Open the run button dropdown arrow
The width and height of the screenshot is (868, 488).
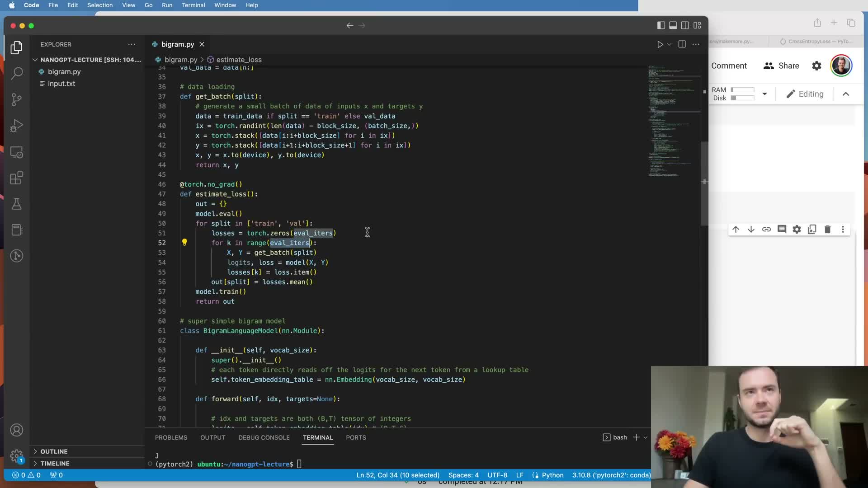point(670,44)
